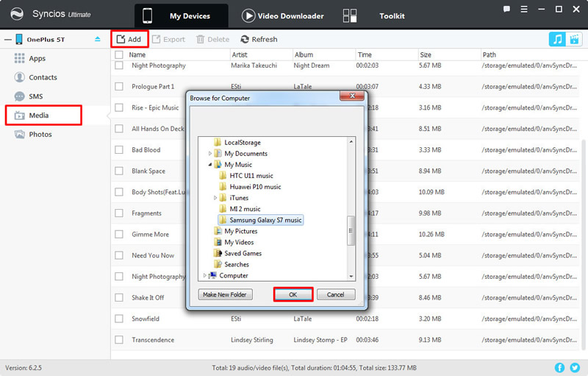Check the Prologue Part 1 row
This screenshot has width=588, height=376.
click(119, 87)
